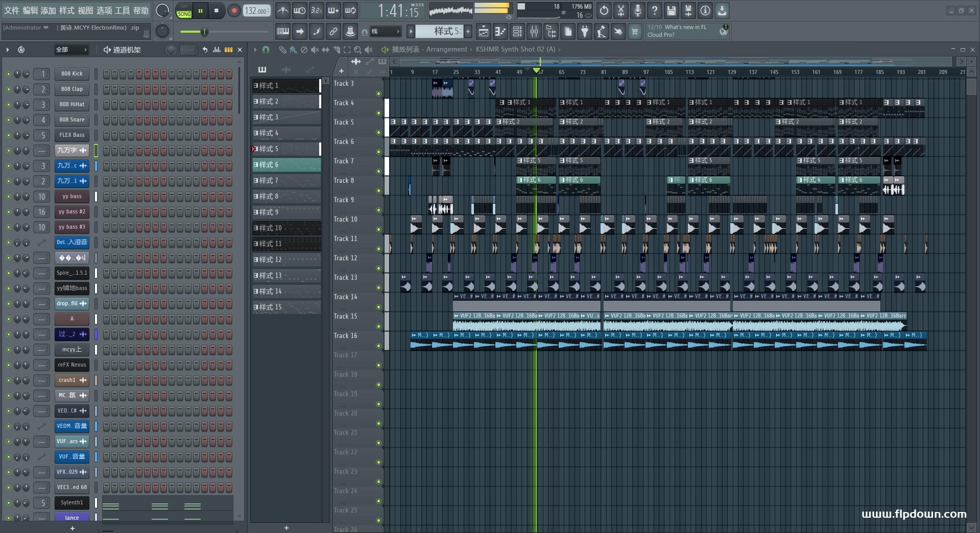Screen dimensions: 980x533
Task: Toggle the SONG/PAT mode switch
Action: (184, 11)
